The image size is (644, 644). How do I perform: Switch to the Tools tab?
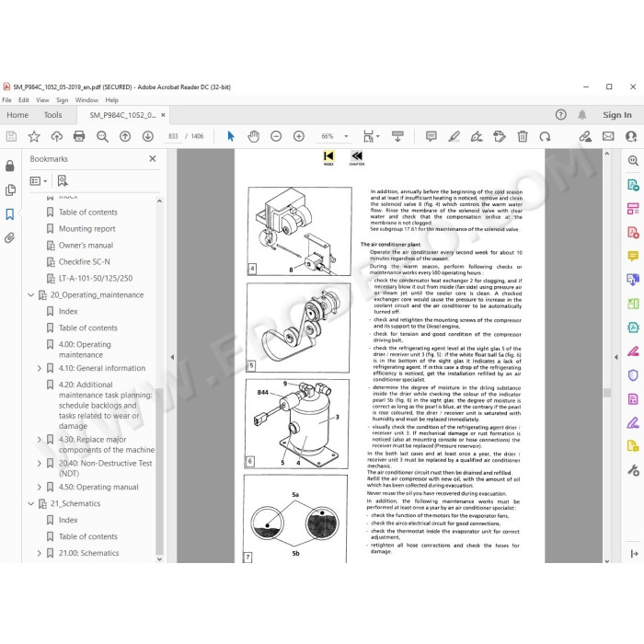tap(53, 115)
